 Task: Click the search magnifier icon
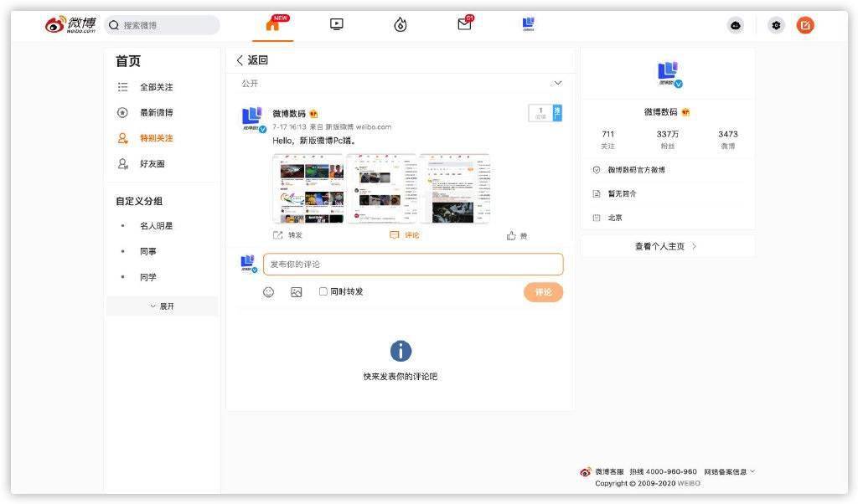pos(114,25)
